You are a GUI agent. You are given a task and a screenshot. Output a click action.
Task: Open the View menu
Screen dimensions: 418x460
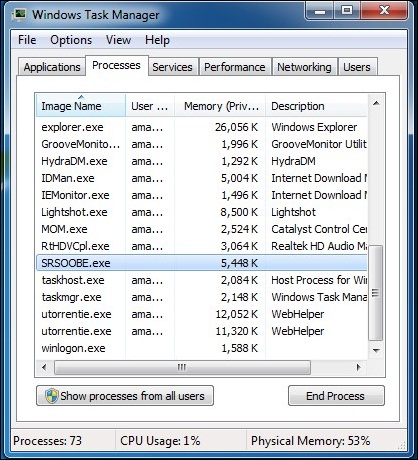coord(118,40)
